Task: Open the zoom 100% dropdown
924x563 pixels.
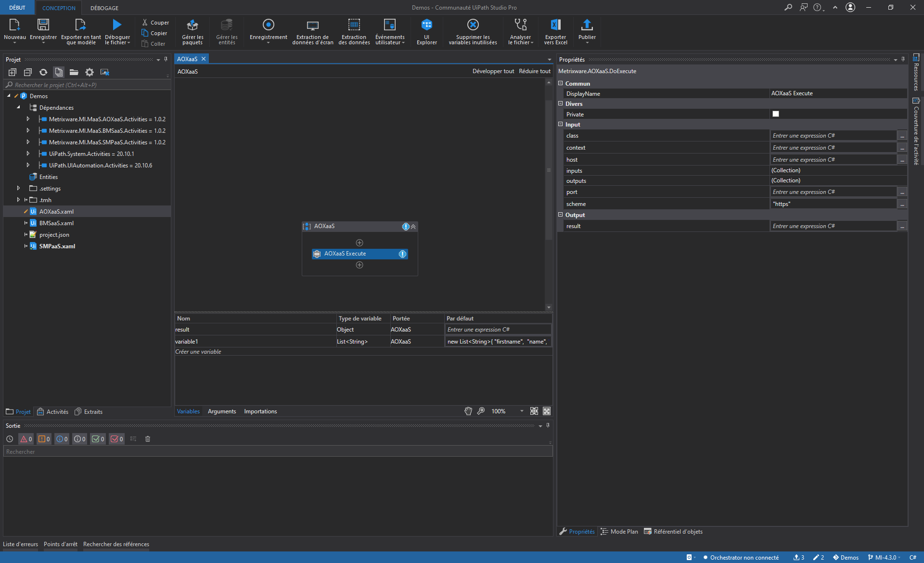Action: 522,411
